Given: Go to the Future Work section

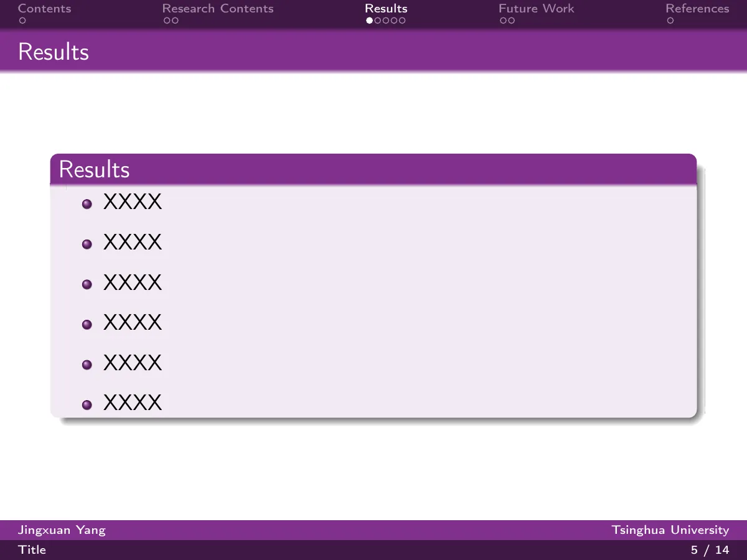Looking at the screenshot, I should point(536,9).
